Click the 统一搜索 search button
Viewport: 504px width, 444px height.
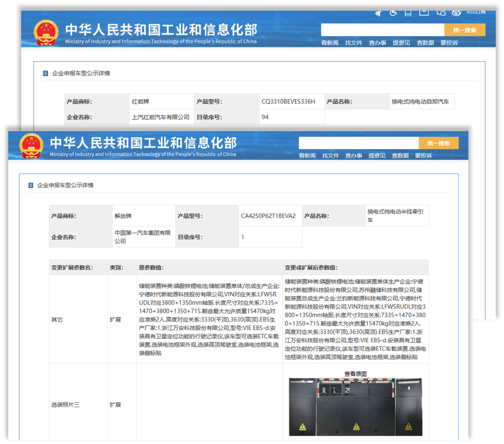[x=438, y=143]
